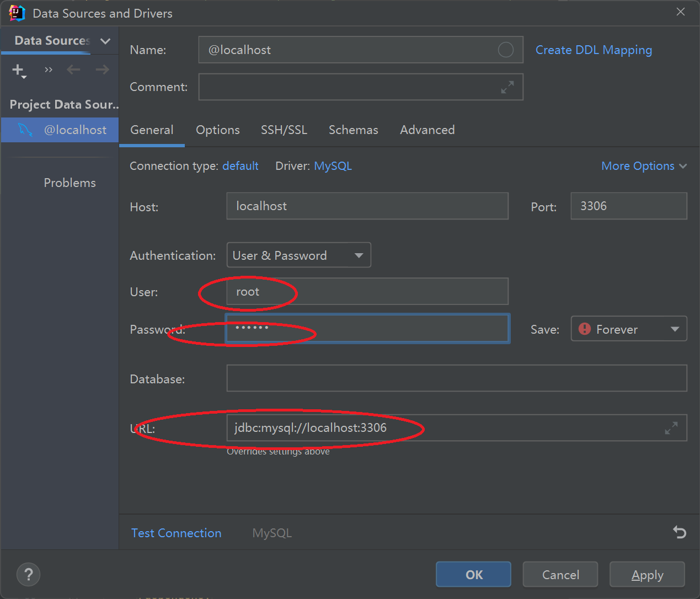
Task: Open help via the question mark button
Action: coord(29,574)
